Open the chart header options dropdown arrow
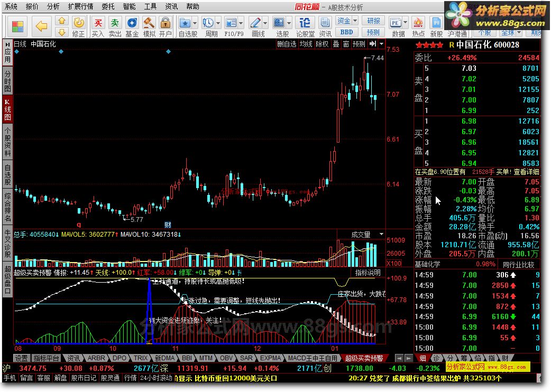 click(x=382, y=44)
